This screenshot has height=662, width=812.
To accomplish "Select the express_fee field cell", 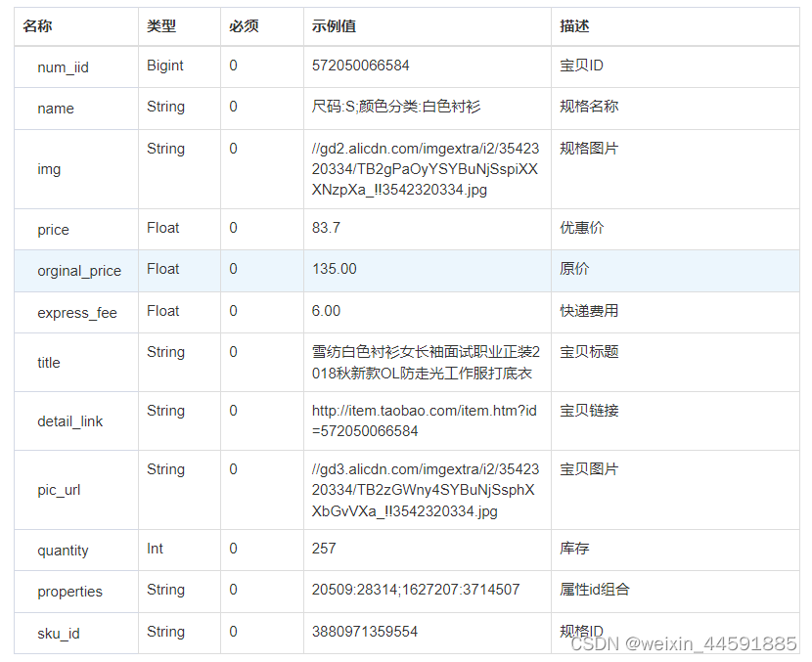I will (77, 313).
